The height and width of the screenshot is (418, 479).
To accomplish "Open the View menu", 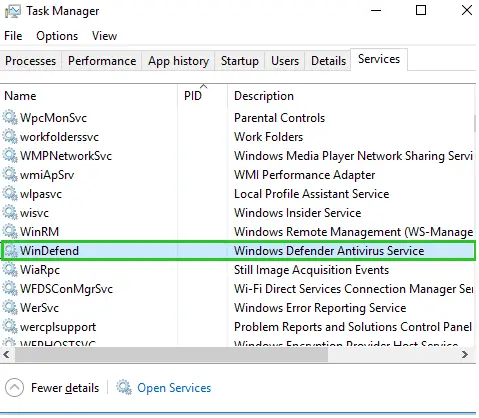I will click(x=104, y=36).
